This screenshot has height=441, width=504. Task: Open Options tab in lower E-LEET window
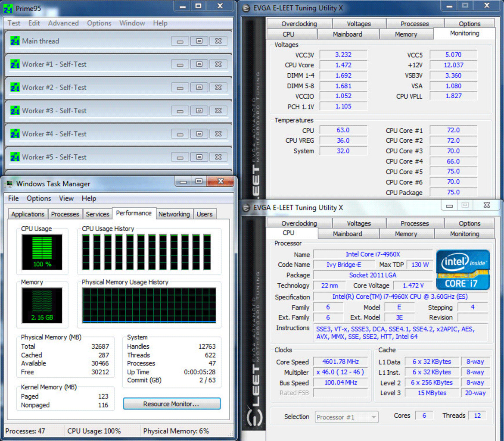tap(470, 223)
